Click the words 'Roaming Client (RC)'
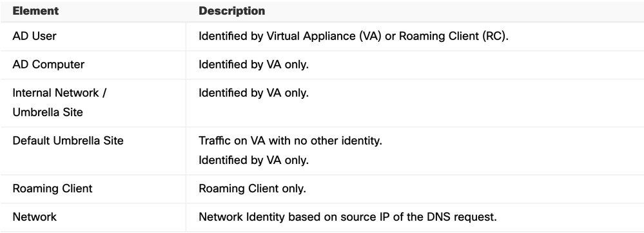The width and height of the screenshot is (644, 233). 453,36
